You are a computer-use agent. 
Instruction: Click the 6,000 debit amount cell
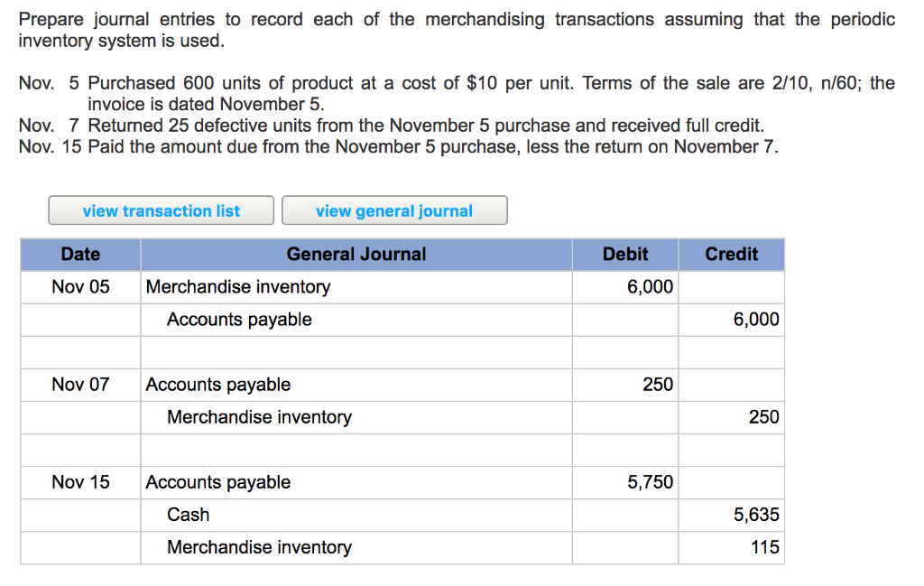tap(625, 287)
